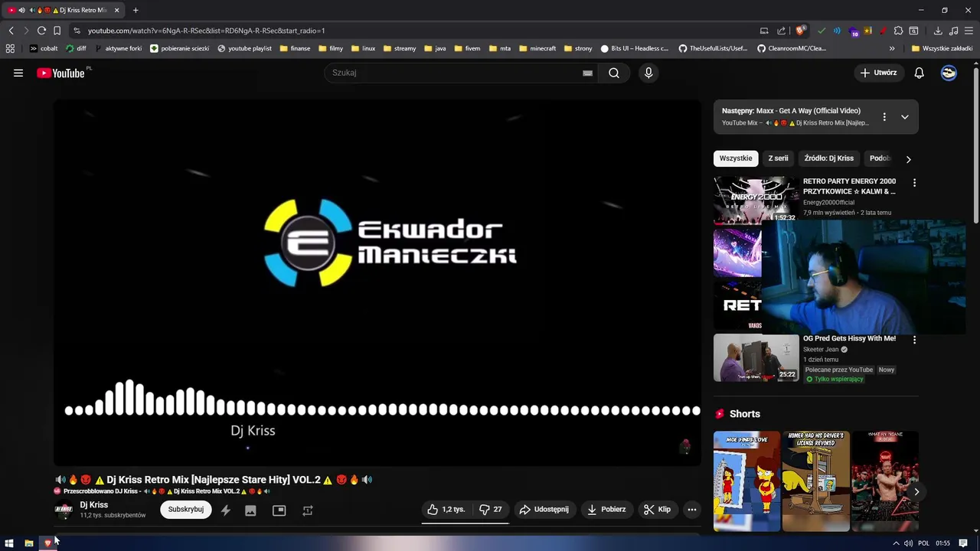Open the YouTube hamburger guide menu
Screen dimensions: 980x551
click(18, 73)
